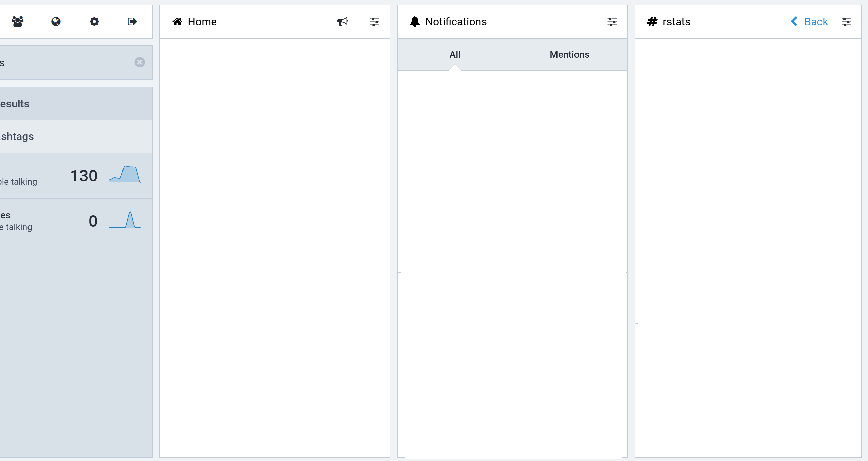Screen dimensions: 868x461
Task: Open the federated timeline globe icon
Action: click(56, 22)
